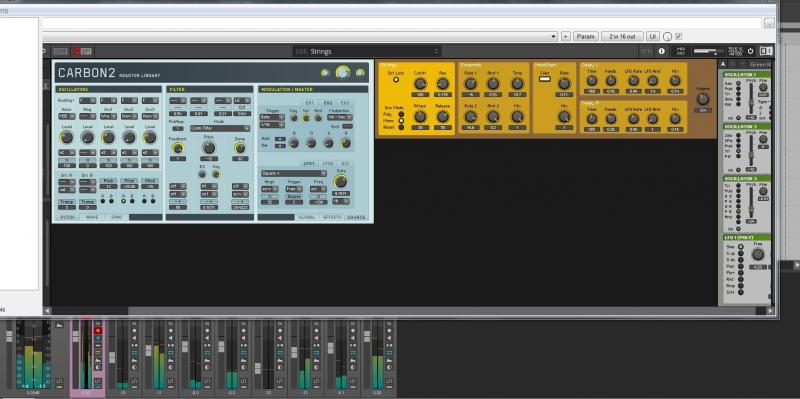
Task: Toggle the Reaktor panel layout view icon
Action: click(766, 51)
